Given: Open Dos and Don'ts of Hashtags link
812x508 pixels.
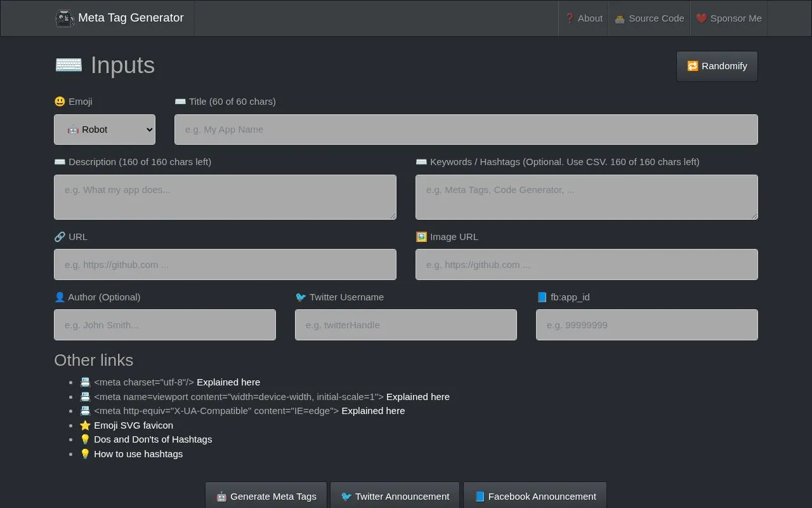Looking at the screenshot, I should [x=153, y=439].
